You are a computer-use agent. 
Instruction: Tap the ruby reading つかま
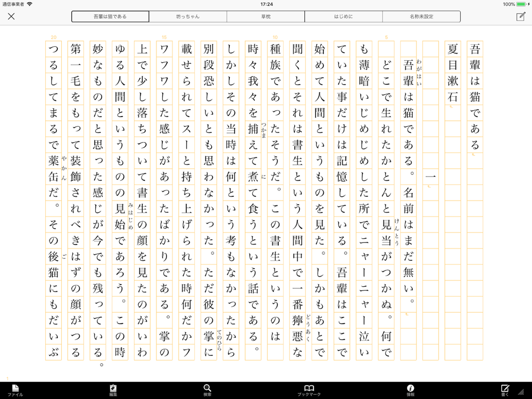[264, 131]
